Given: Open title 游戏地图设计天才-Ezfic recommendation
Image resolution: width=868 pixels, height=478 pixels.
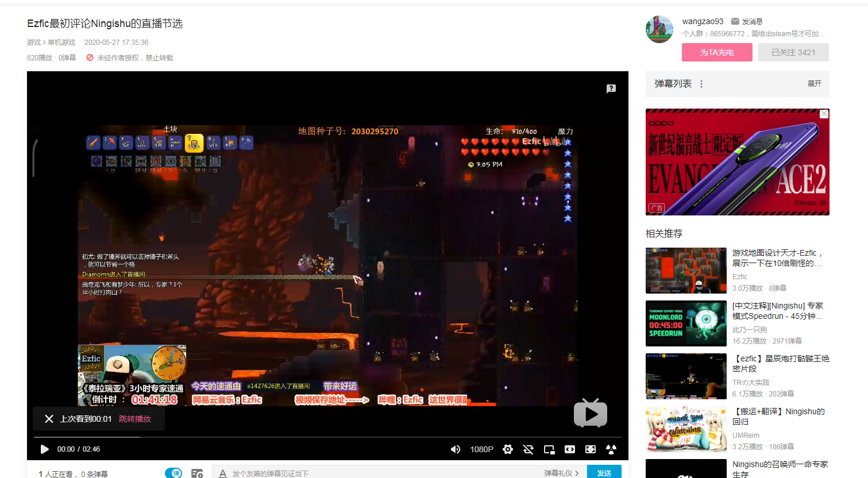Looking at the screenshot, I should coord(778,258).
